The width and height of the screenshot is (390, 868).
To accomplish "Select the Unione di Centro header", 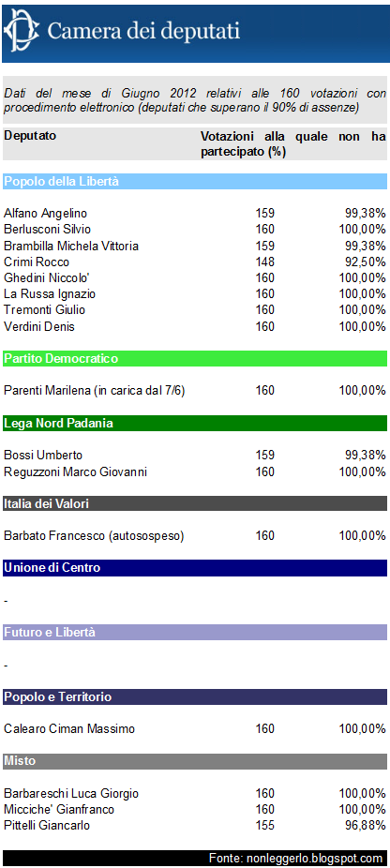I will pos(195,568).
